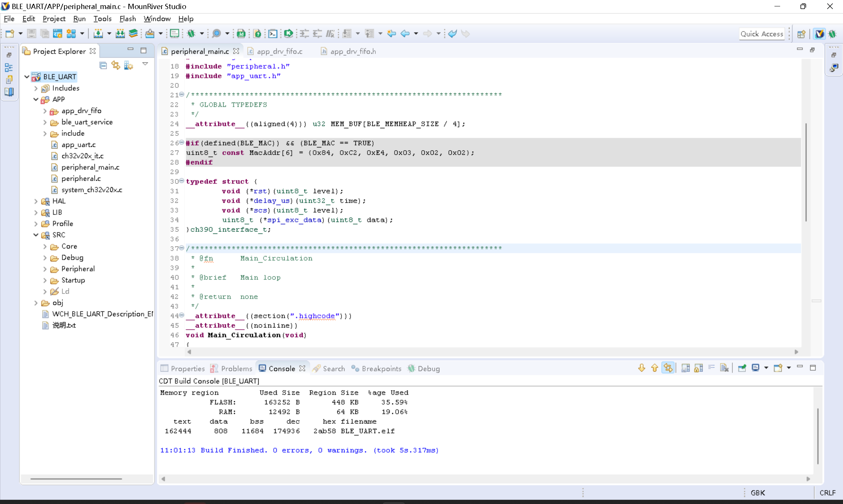Expand the HAL folder
843x504 pixels.
pyautogui.click(x=36, y=201)
